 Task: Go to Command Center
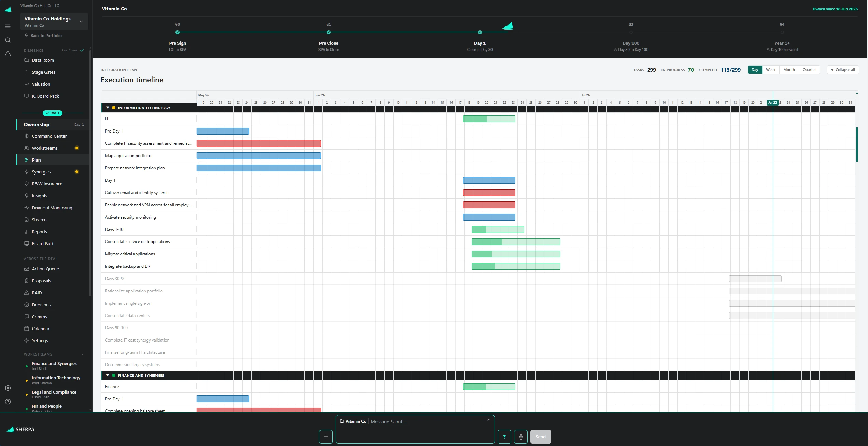click(x=53, y=136)
